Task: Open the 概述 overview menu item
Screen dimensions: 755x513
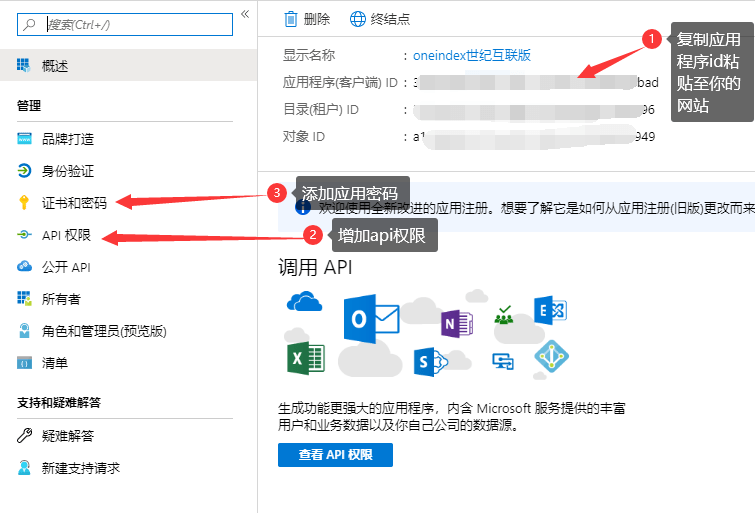Action: pos(56,66)
